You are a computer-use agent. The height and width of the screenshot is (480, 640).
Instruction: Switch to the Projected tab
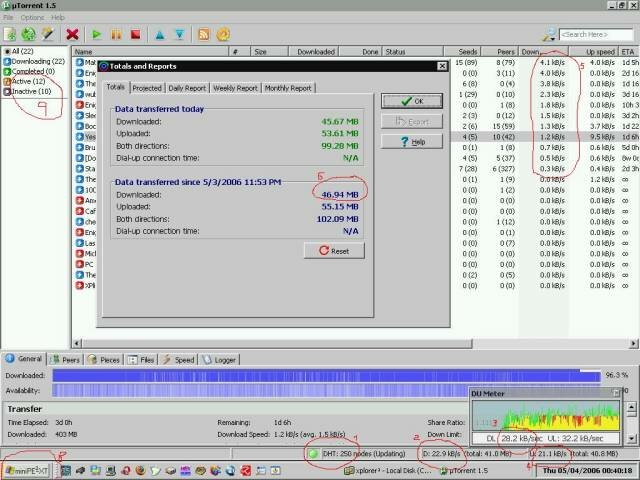147,88
